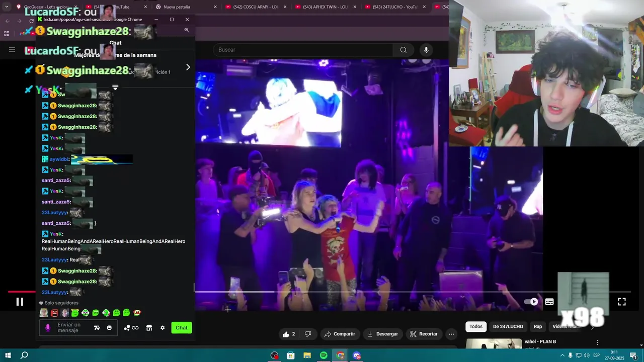The height and width of the screenshot is (362, 644).
Task: Enter fullscreen mode on the video
Action: coord(622,302)
